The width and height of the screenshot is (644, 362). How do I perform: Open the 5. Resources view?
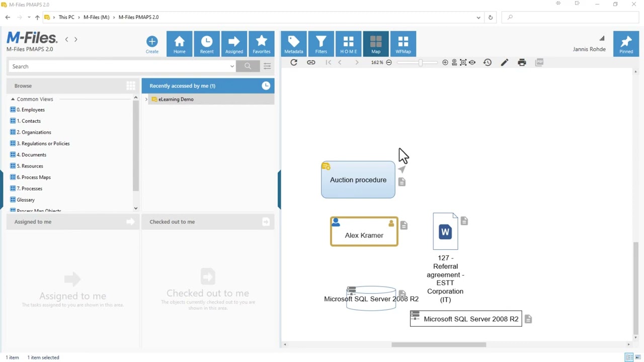coord(30,166)
